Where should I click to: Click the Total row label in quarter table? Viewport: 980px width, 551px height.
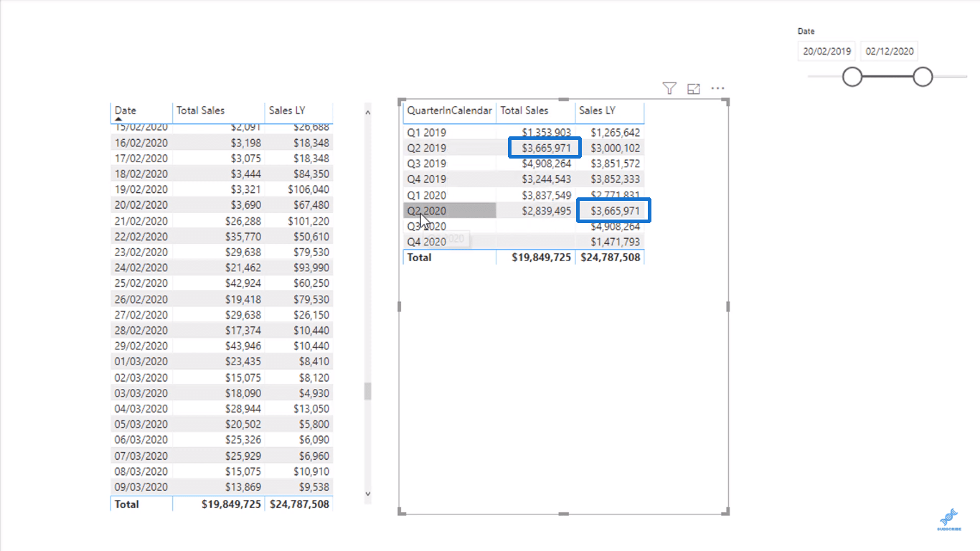(419, 257)
